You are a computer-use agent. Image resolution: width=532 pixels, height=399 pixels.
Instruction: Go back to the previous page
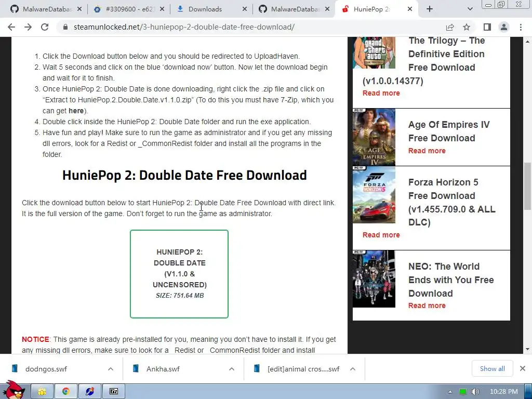point(11,27)
